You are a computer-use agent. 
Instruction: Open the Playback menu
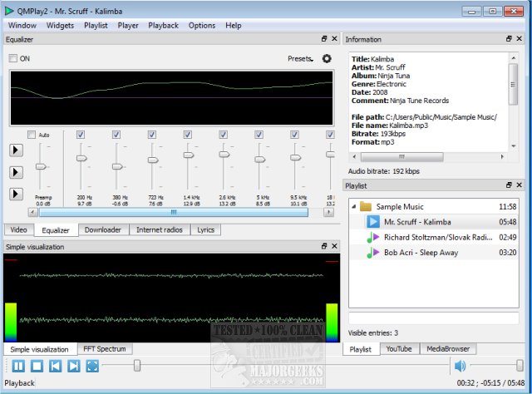163,25
